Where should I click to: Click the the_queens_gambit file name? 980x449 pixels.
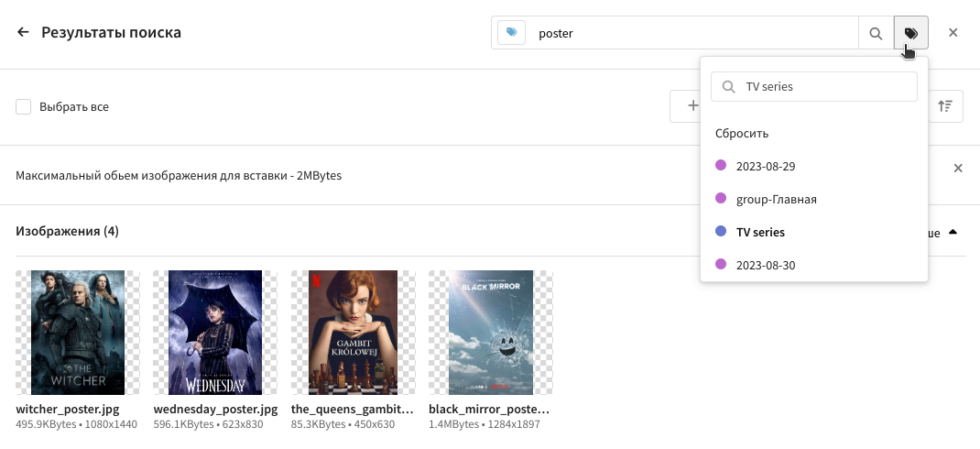tap(353, 409)
